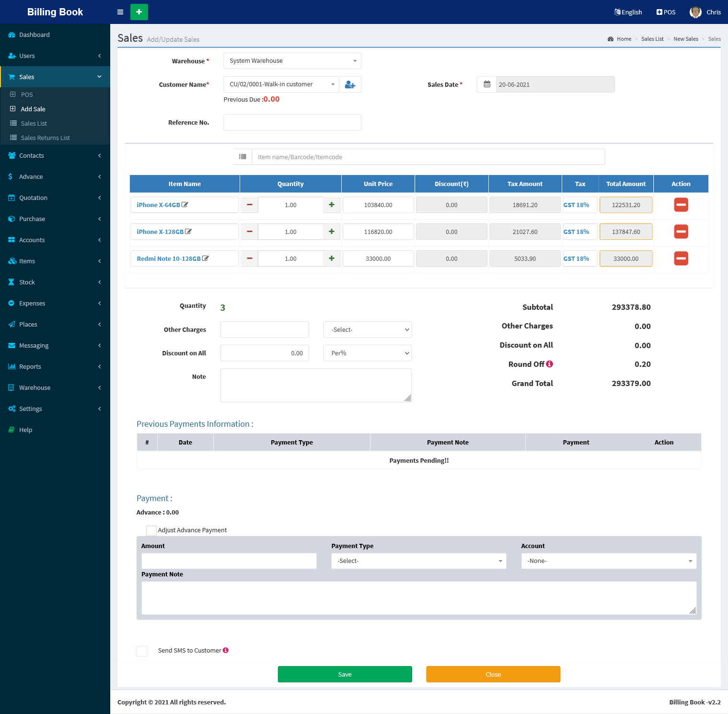Open the Warehouse dropdown

tap(292, 61)
